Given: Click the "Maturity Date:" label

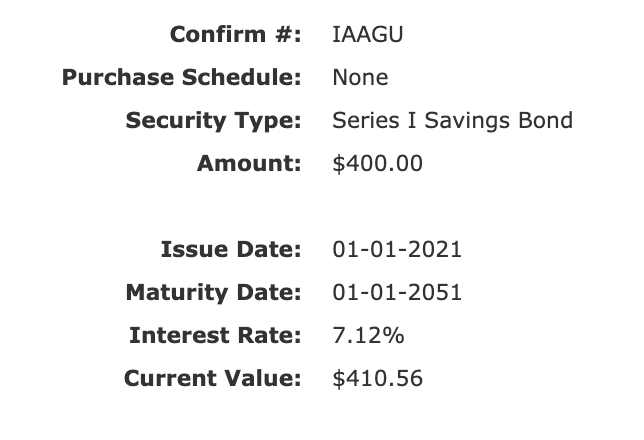Looking at the screenshot, I should point(213,293).
